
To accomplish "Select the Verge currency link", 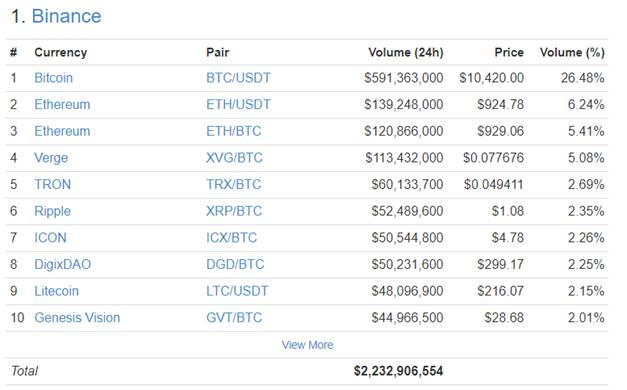I will 51,158.
